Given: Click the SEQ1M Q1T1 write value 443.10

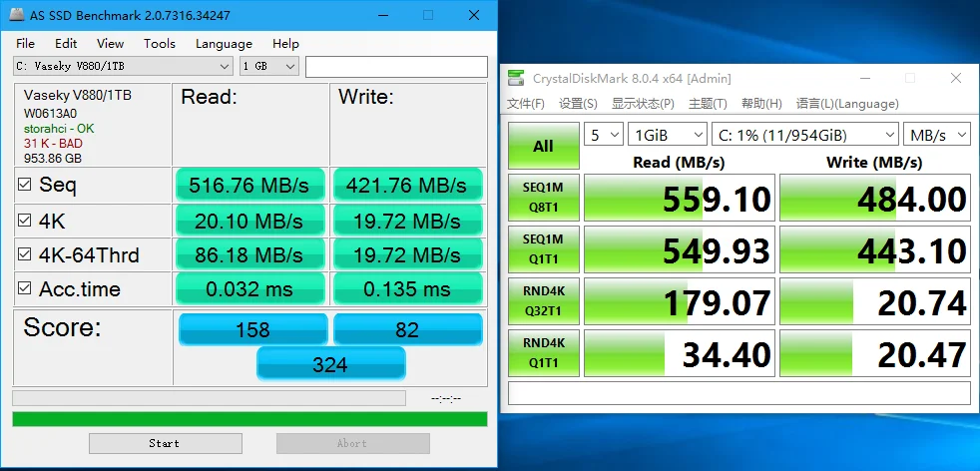Looking at the screenshot, I should 875,249.
